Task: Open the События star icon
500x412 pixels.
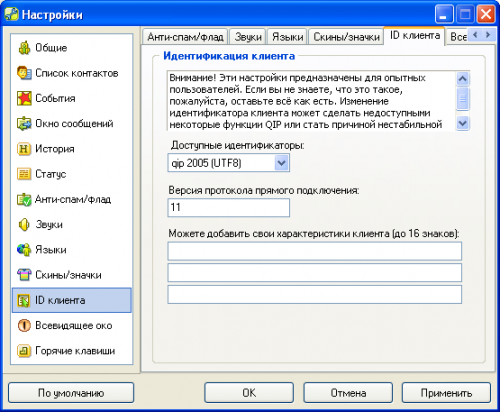Action: (x=24, y=98)
